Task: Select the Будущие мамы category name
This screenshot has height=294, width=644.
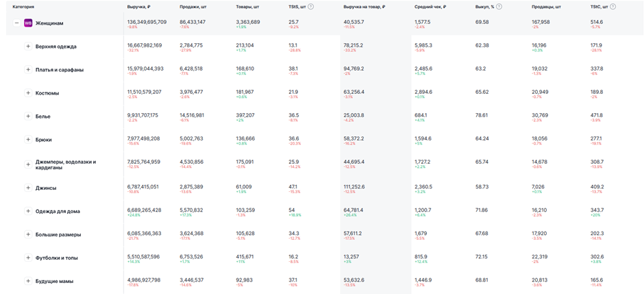Action: tap(55, 281)
